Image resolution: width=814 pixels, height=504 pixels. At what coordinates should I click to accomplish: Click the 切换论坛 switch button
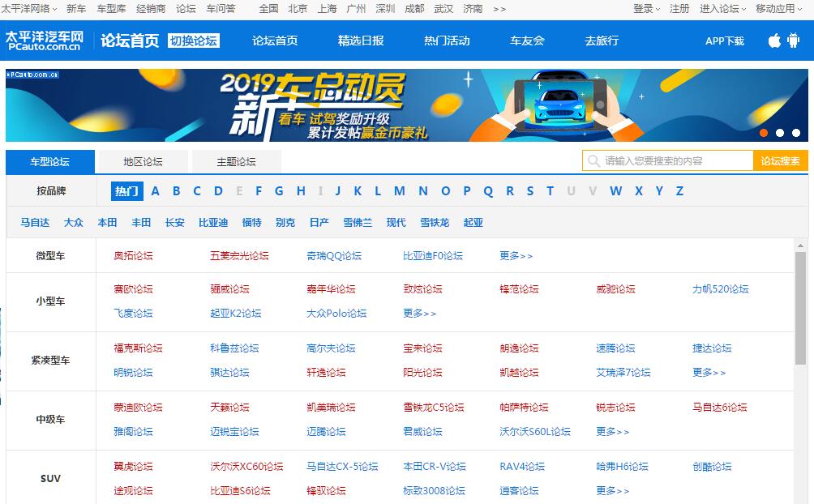194,41
